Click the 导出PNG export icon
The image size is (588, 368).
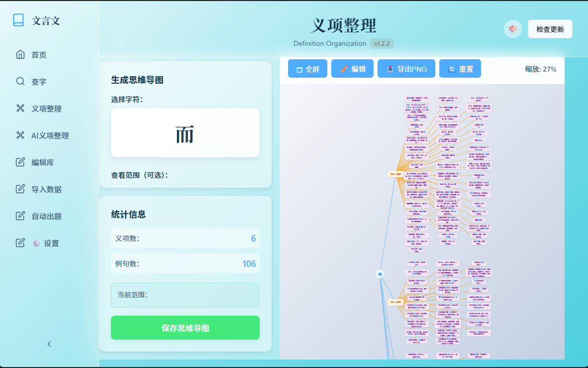click(x=391, y=68)
